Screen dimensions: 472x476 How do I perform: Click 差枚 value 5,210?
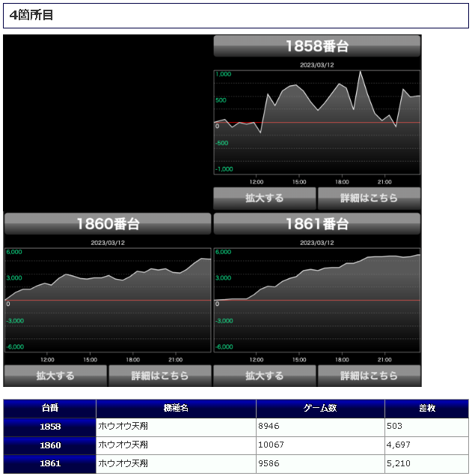click(398, 463)
